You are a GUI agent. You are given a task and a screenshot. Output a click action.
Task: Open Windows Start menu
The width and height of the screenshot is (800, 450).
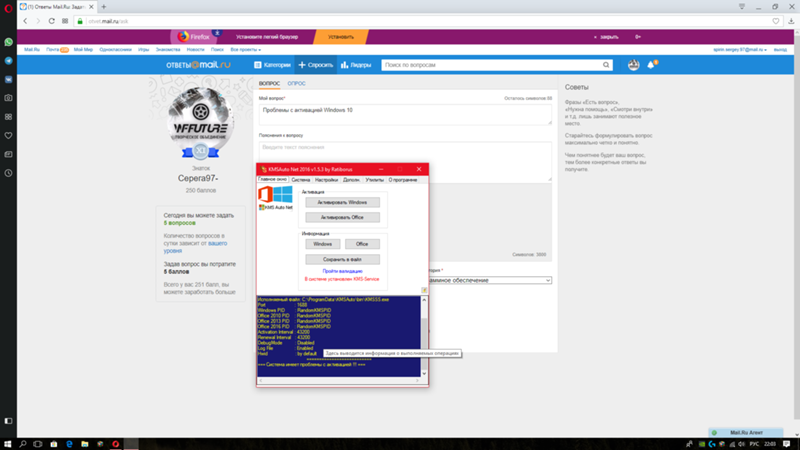7,444
